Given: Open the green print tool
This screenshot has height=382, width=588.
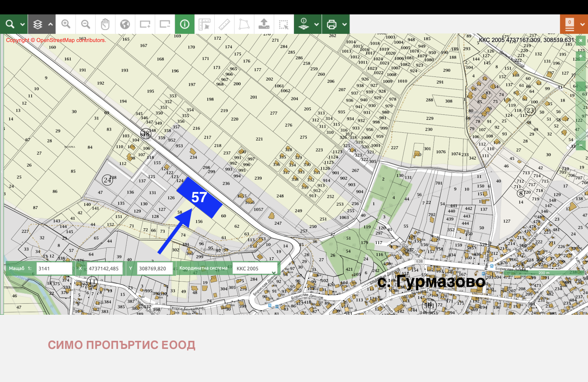Looking at the screenshot, I should tap(332, 24).
